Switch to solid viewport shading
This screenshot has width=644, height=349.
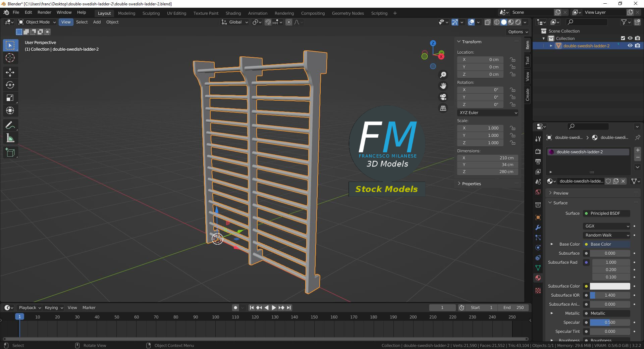pyautogui.click(x=504, y=22)
